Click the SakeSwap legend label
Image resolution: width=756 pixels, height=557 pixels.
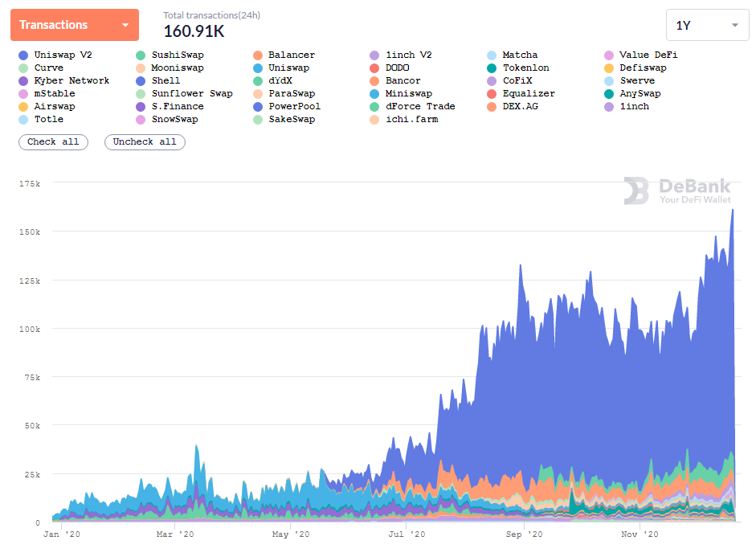coord(292,119)
